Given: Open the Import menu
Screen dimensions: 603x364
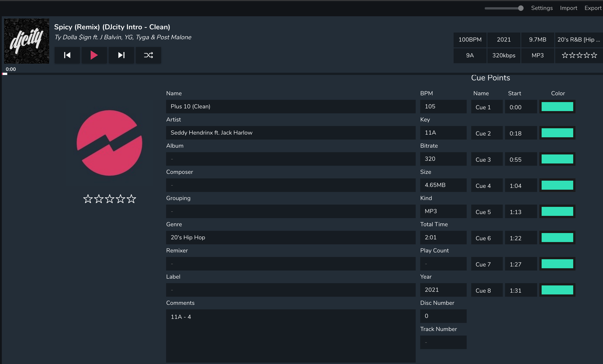Looking at the screenshot, I should click(x=568, y=8).
